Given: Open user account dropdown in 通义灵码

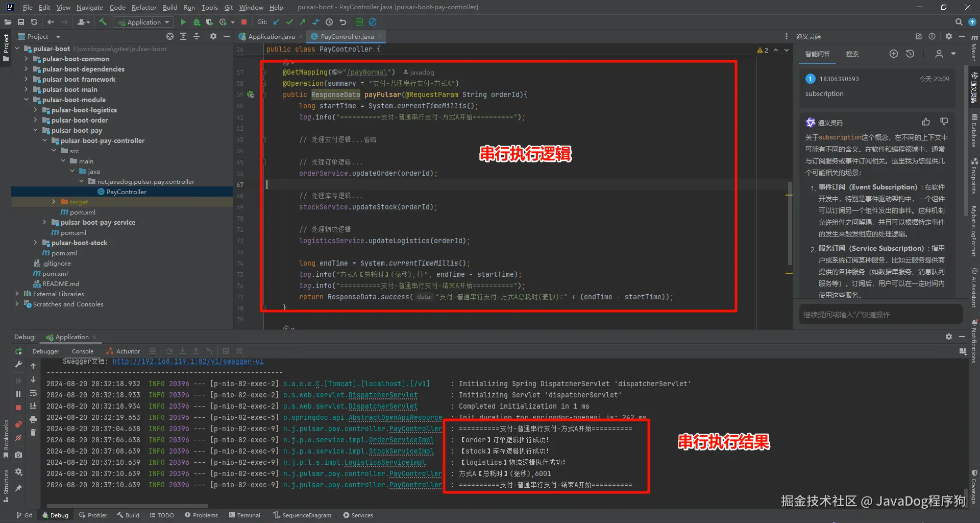Looking at the screenshot, I should click(945, 54).
